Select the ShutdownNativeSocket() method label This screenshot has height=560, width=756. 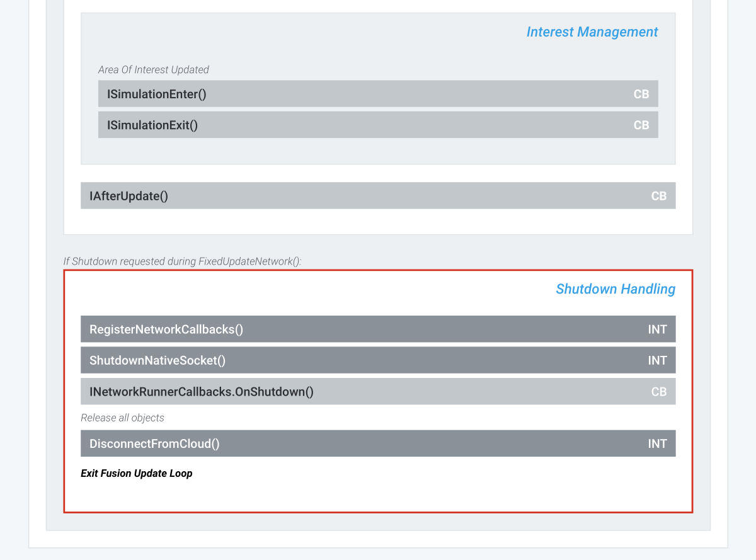157,360
